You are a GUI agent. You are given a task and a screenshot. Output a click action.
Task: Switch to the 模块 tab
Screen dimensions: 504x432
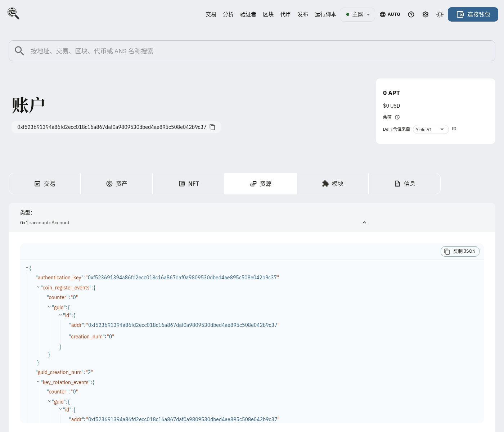(x=333, y=184)
